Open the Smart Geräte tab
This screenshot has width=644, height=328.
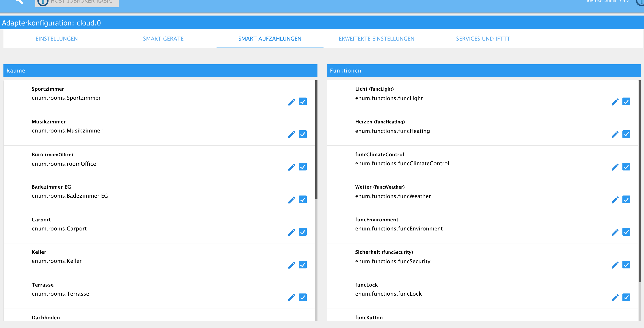[163, 39]
